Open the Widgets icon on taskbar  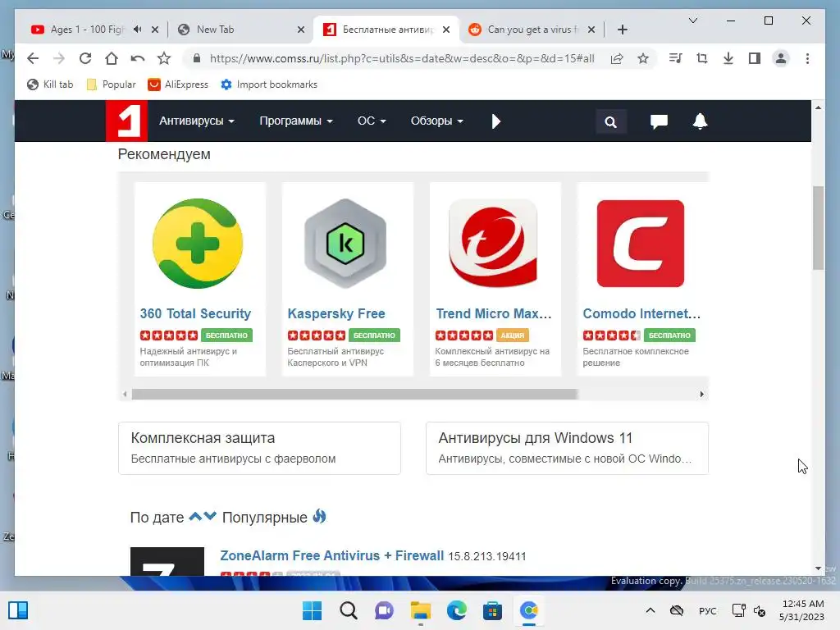18,610
